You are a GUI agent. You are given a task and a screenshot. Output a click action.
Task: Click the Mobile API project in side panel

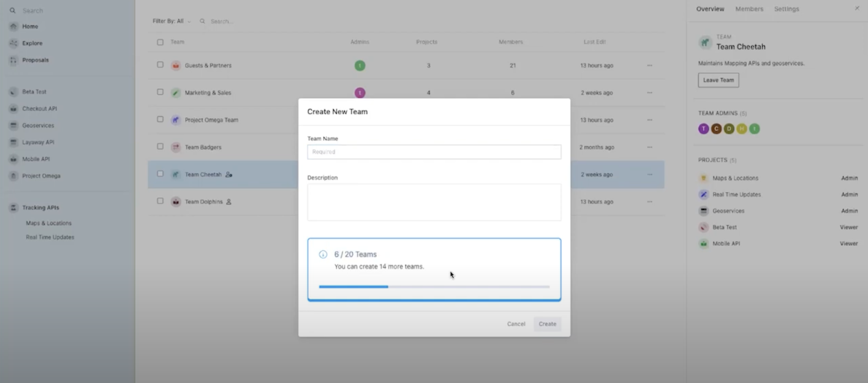click(x=726, y=244)
